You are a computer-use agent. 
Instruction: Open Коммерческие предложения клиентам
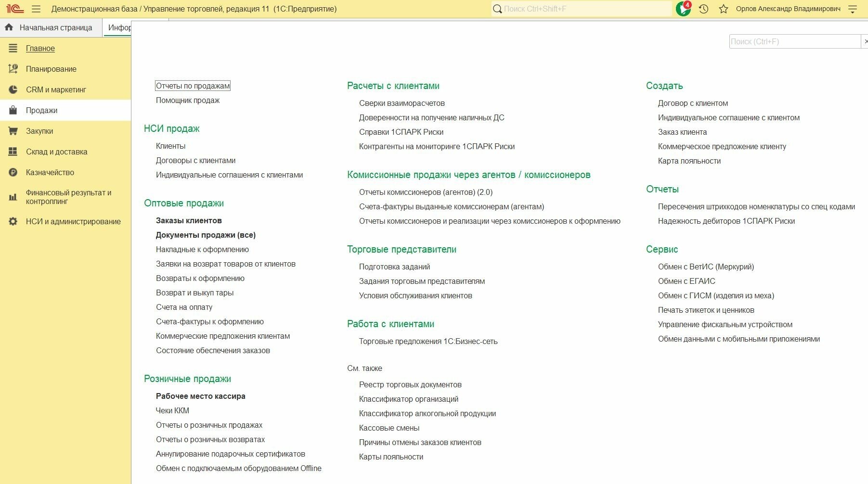(x=223, y=336)
